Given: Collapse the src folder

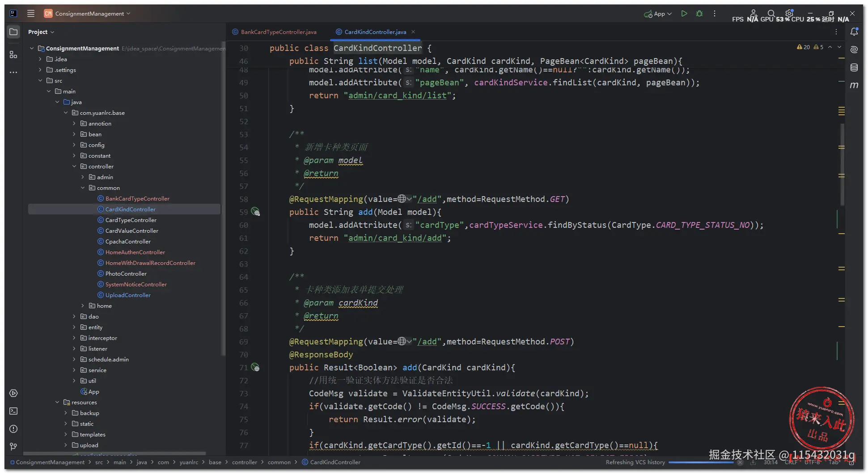Looking at the screenshot, I should (x=40, y=80).
